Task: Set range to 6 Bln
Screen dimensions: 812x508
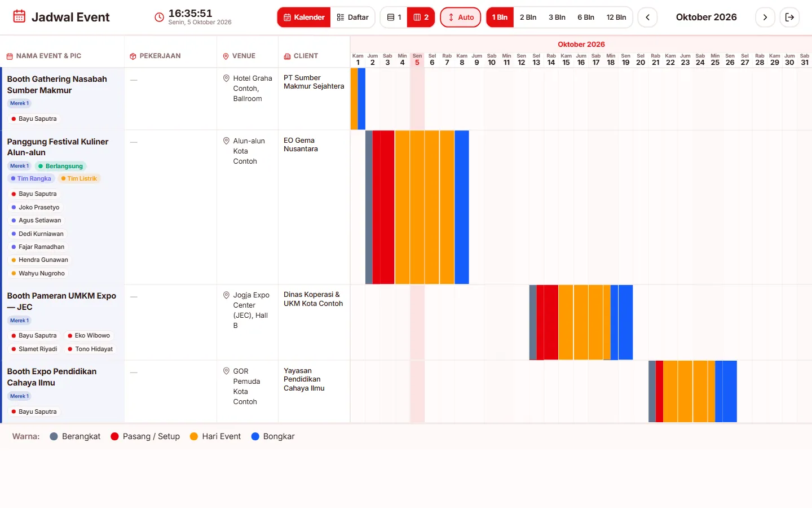Action: click(586, 17)
